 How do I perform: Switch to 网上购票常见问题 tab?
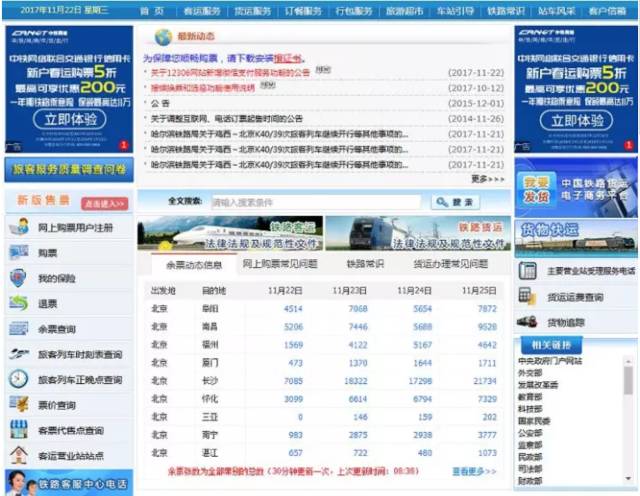click(x=280, y=264)
